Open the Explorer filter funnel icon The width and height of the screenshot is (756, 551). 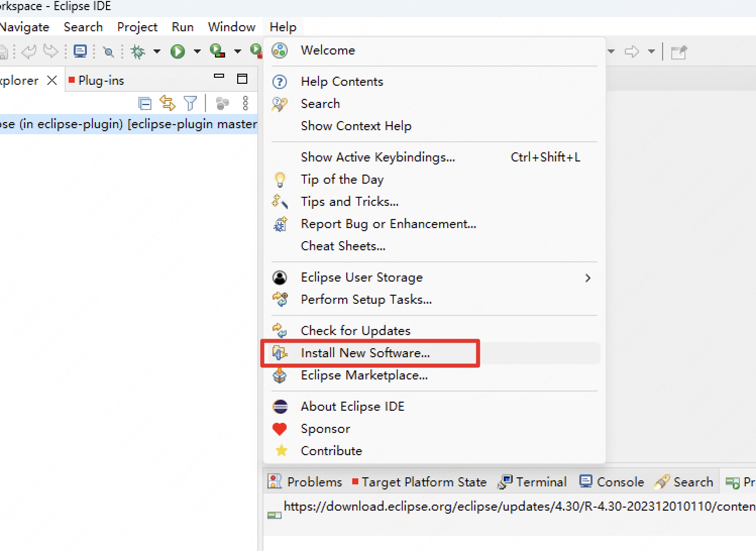(x=190, y=103)
